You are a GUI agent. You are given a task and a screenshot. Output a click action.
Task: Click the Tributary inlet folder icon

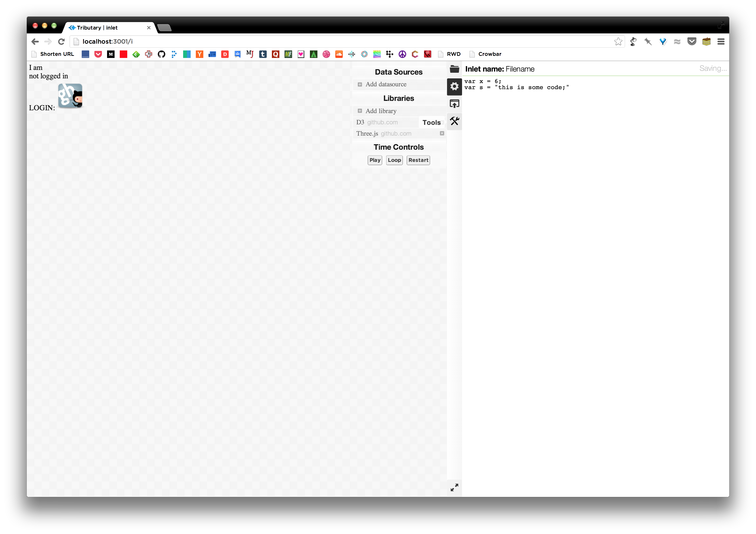455,68
